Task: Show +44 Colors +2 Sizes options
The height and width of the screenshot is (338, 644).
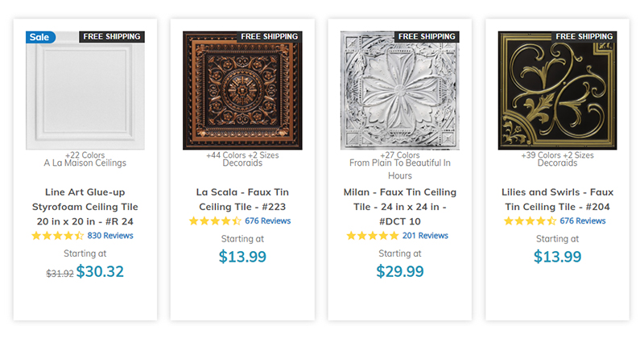Action: [242, 155]
